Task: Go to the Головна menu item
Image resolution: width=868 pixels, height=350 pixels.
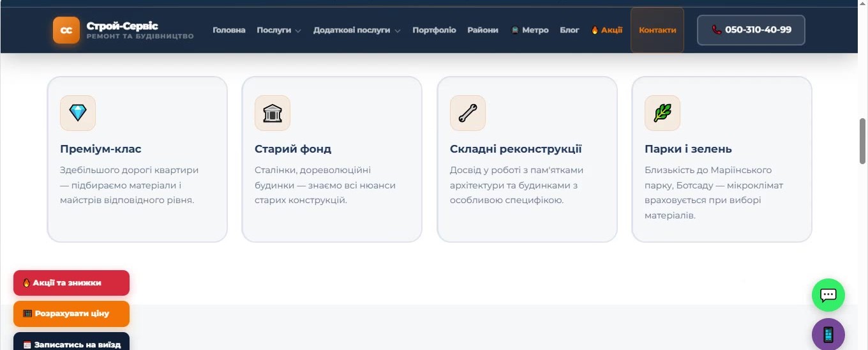Action: (229, 30)
